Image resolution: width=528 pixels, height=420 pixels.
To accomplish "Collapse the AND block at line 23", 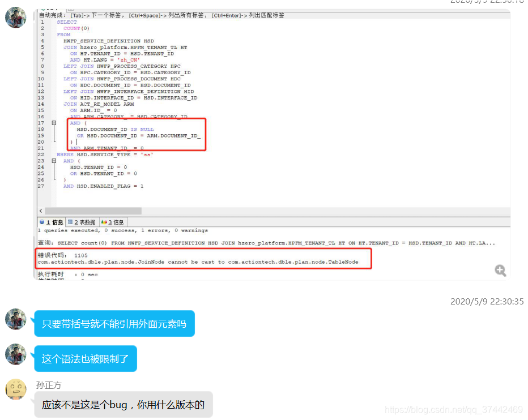I will pos(54,161).
